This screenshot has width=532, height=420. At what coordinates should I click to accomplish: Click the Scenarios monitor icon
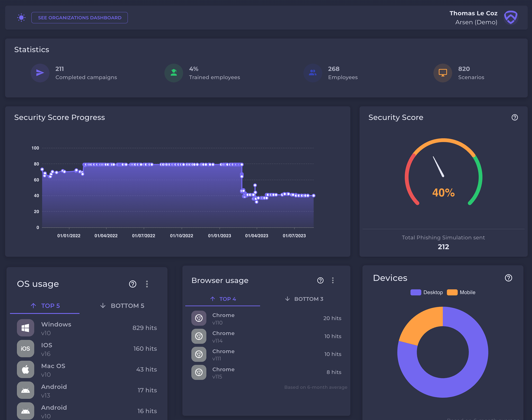point(443,73)
